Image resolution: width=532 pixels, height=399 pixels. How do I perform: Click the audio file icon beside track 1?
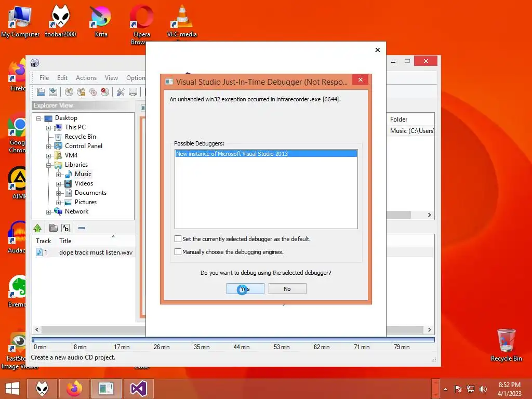39,252
